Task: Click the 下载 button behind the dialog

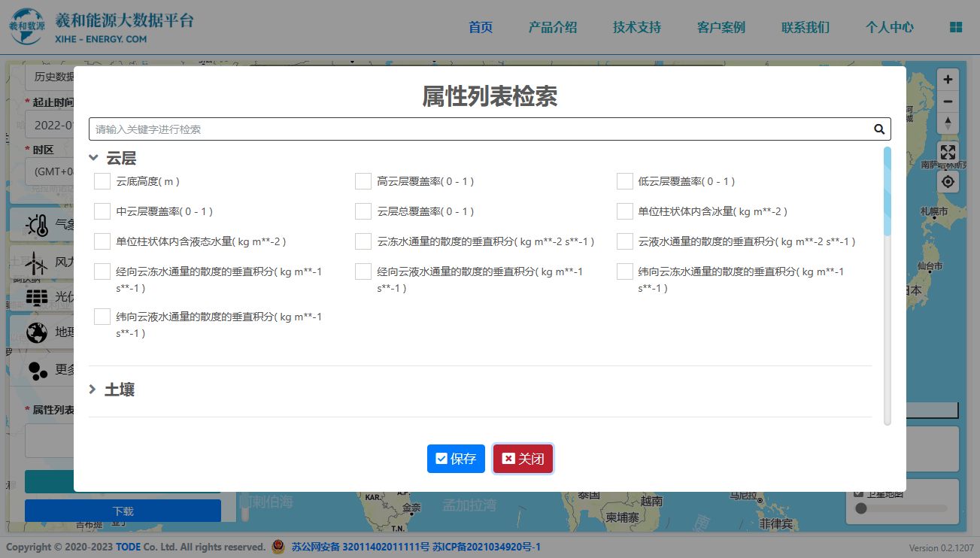Action: [x=123, y=511]
